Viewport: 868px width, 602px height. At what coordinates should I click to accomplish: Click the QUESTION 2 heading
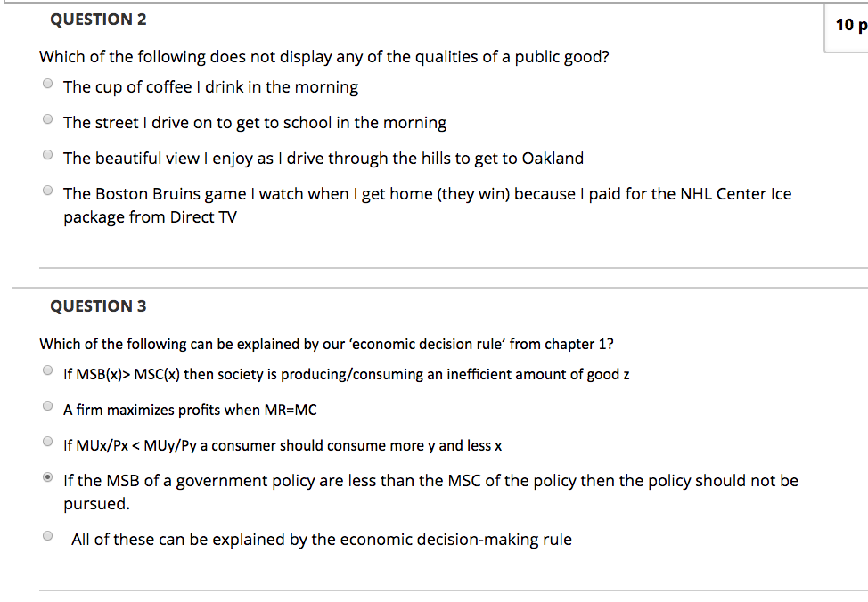[98, 19]
